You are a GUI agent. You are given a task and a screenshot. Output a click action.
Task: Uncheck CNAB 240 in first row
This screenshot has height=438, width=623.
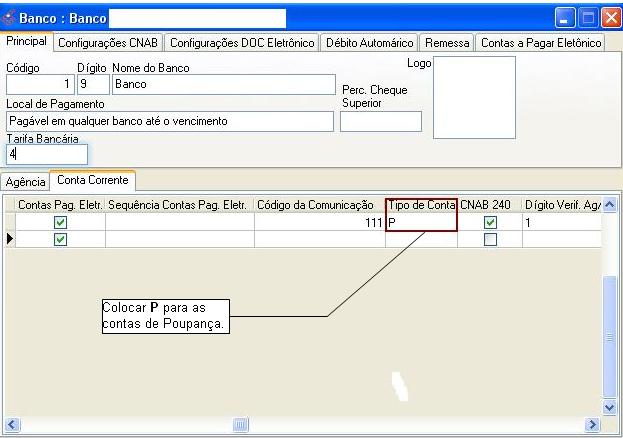[490, 223]
